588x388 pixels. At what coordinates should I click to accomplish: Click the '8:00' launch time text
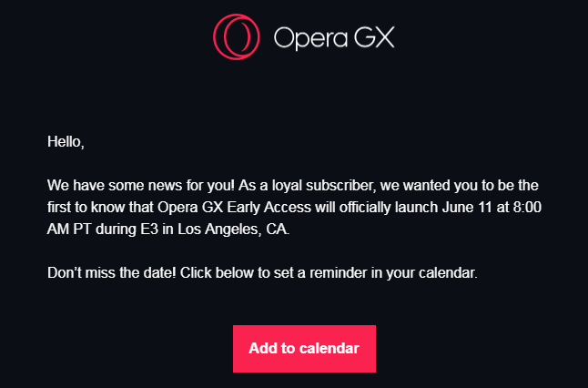(x=527, y=207)
